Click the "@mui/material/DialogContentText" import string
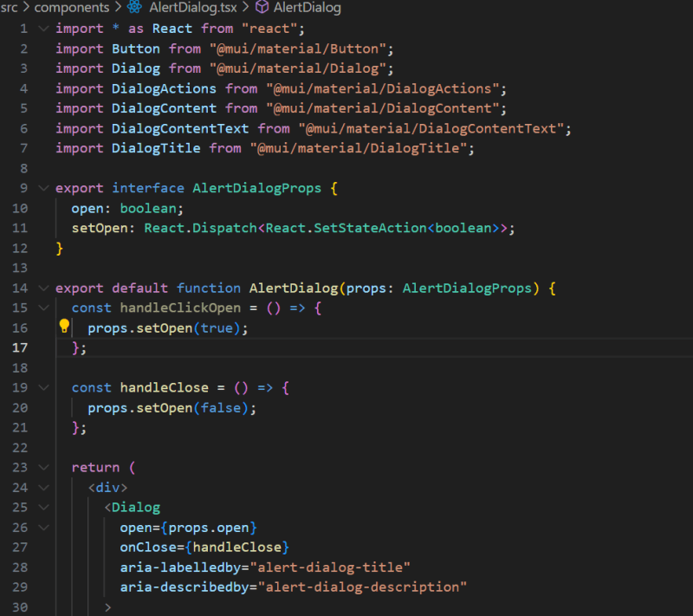Screen dimensions: 693x616 431,128
